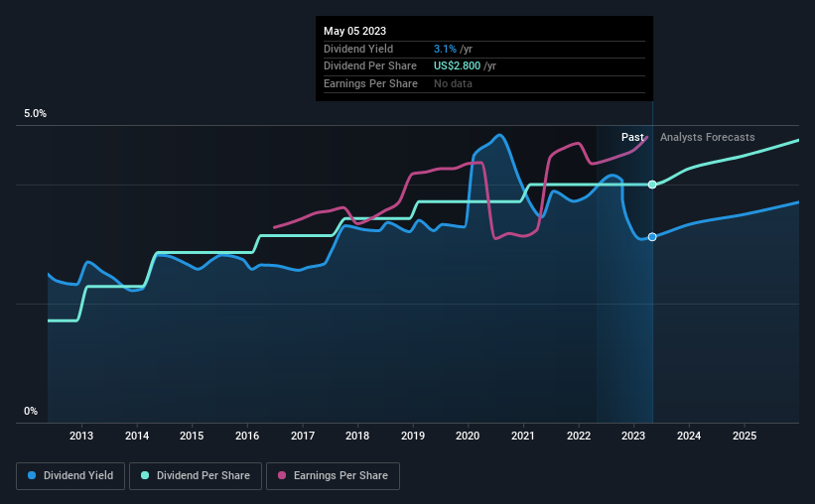
Task: Toggle the Dividend Yield legend button
Action: click(x=70, y=476)
